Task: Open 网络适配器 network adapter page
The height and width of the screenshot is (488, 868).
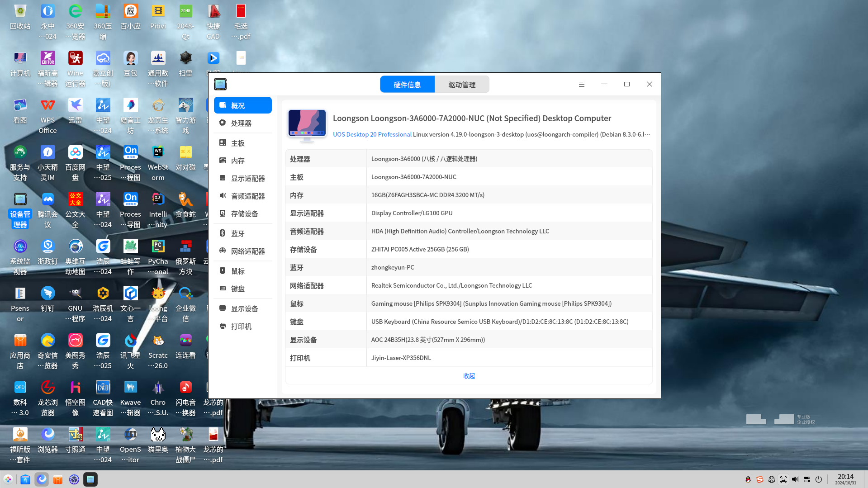Action: pos(248,251)
